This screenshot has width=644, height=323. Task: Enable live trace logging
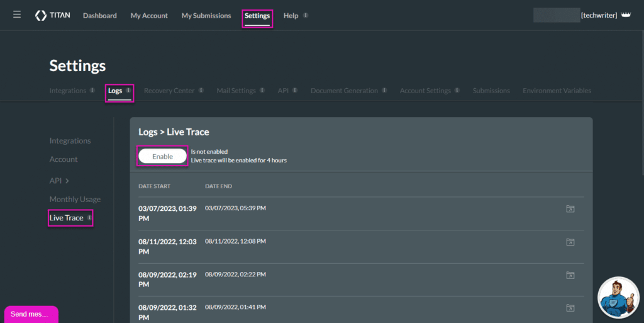pyautogui.click(x=162, y=156)
